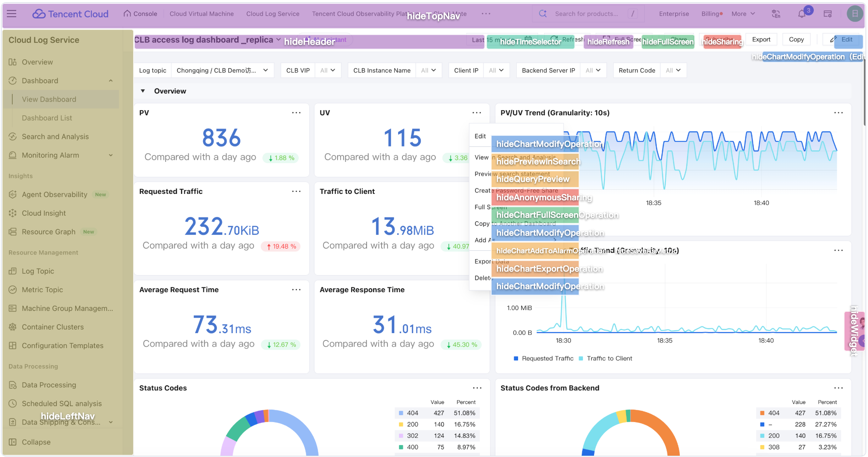This screenshot has width=868, height=457.
Task: Open the Return Code filter dropdown
Action: [x=673, y=70]
